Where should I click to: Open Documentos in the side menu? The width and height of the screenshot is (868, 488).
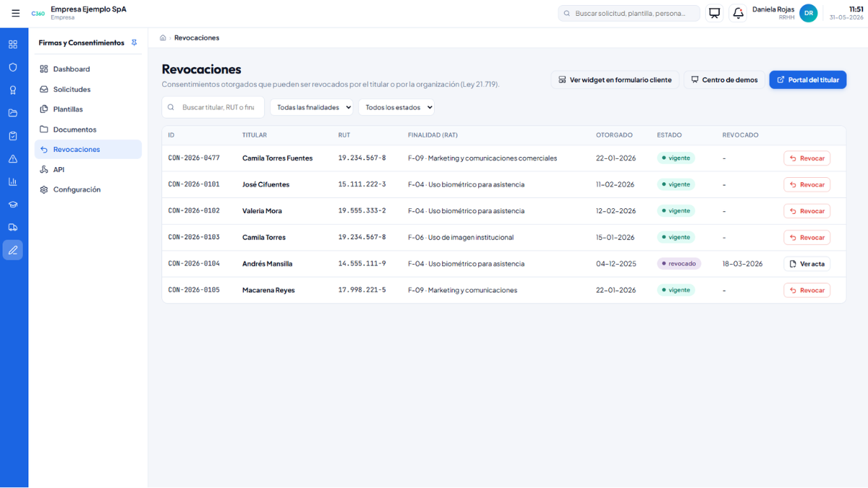[88, 129]
